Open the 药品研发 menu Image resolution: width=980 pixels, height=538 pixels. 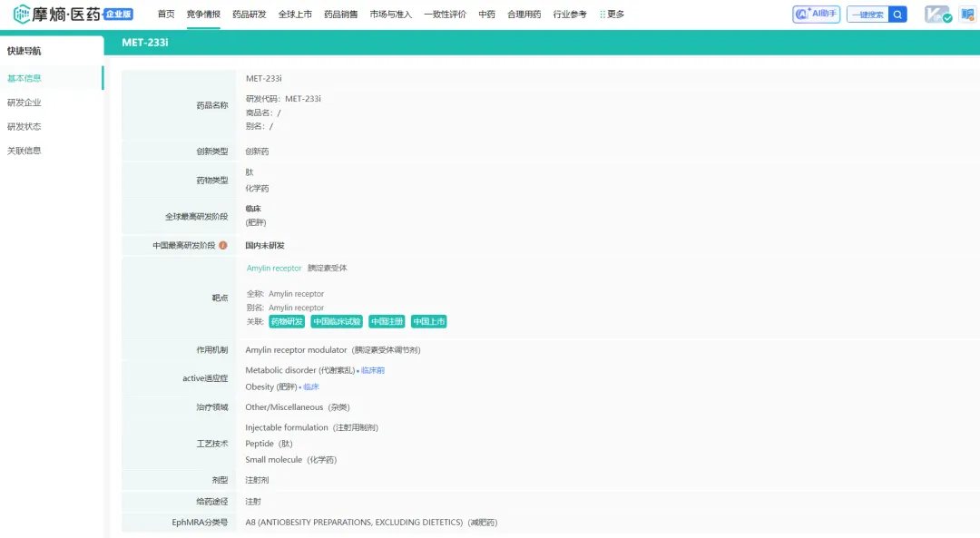(250, 15)
